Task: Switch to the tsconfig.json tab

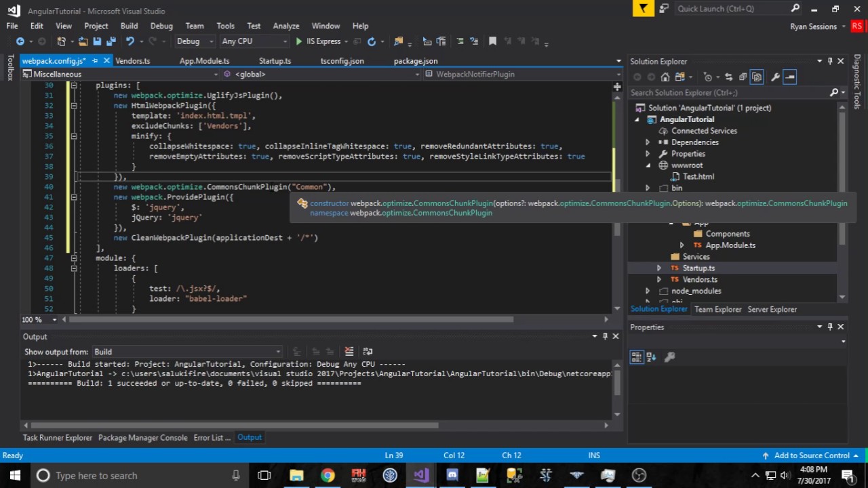Action: (342, 61)
